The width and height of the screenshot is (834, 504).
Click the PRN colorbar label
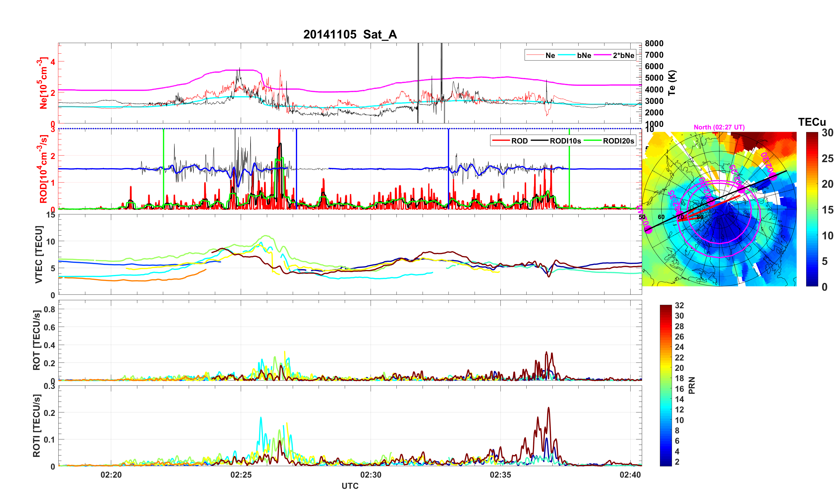pyautogui.click(x=692, y=385)
